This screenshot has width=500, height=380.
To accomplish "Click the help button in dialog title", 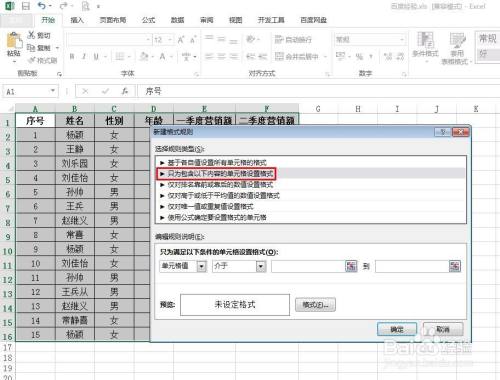I will 442,132.
